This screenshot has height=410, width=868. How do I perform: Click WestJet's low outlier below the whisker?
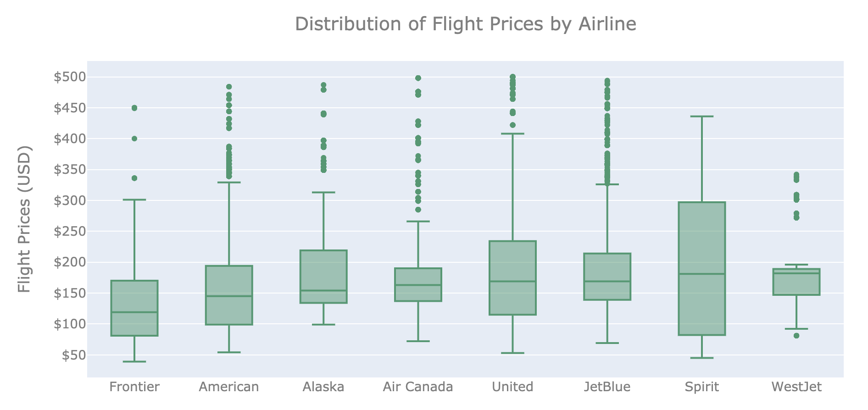coord(796,336)
